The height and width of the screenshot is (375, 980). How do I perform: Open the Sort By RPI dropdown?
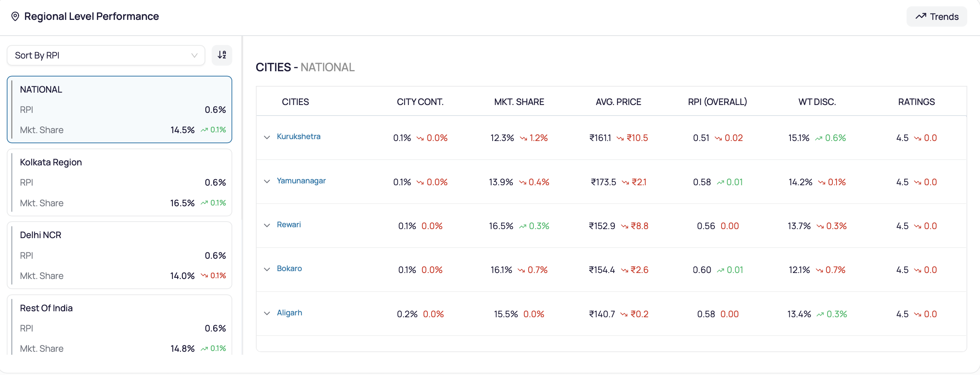pos(106,55)
